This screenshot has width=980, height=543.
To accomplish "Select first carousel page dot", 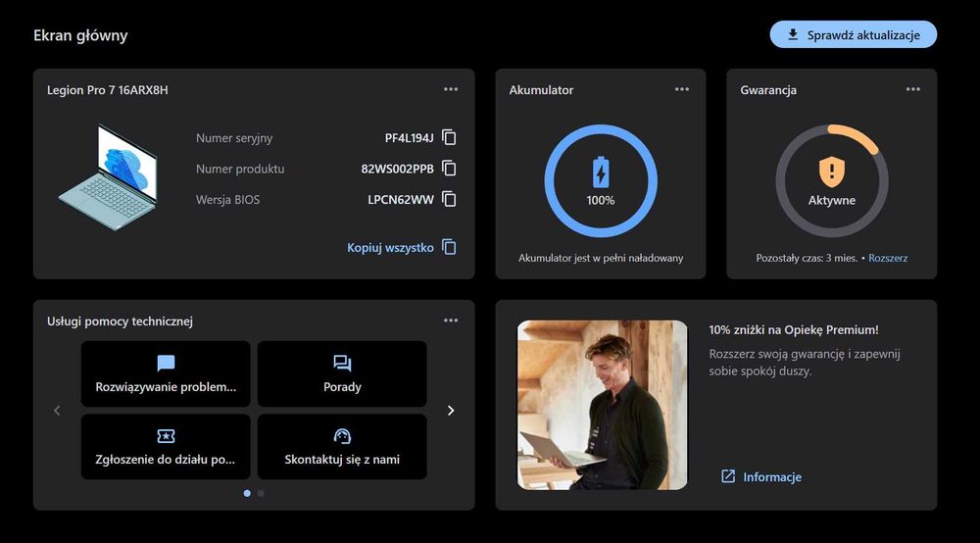I will tap(247, 494).
